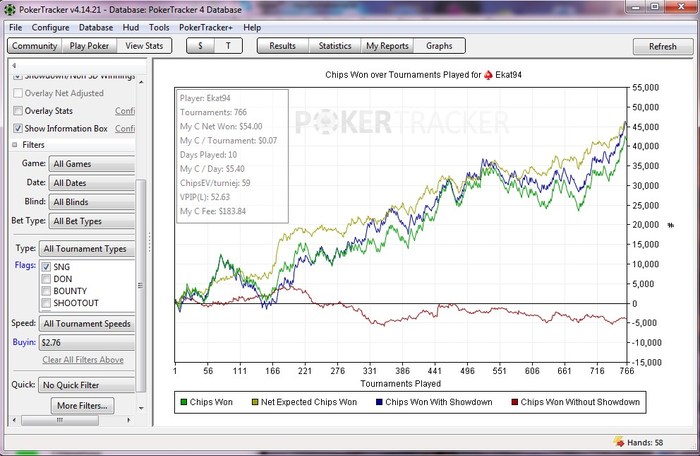Open the File menu
The width and height of the screenshot is (700, 456).
[x=16, y=27]
